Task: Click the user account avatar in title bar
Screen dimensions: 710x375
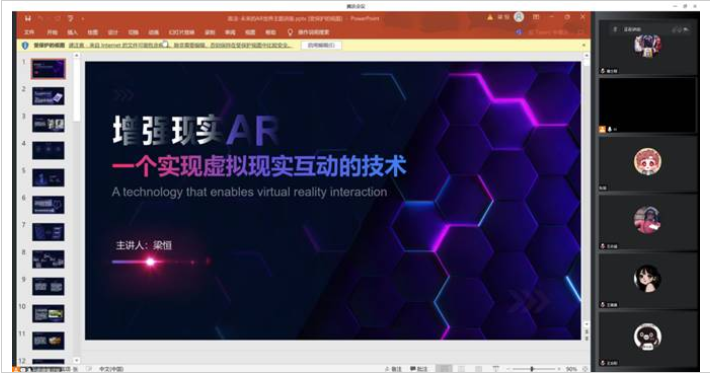Action: (519, 17)
